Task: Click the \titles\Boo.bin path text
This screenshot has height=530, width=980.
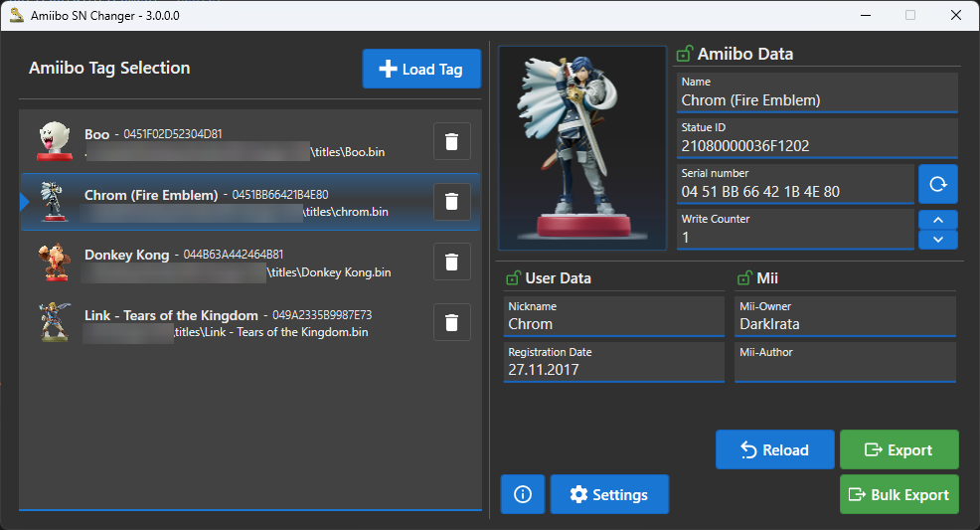Action: [348, 152]
